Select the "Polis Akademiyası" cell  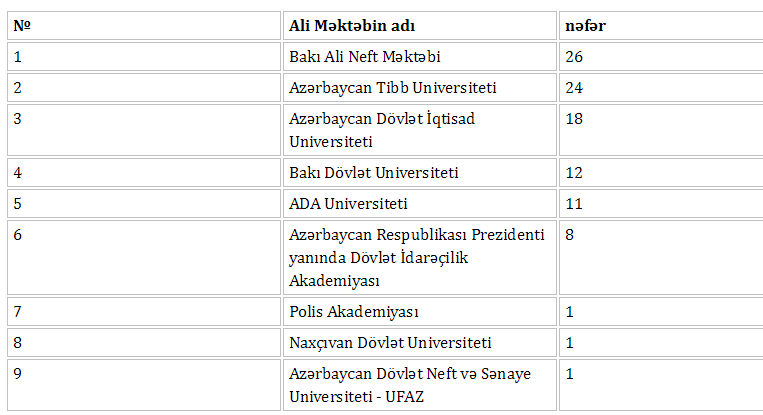pyautogui.click(x=419, y=311)
